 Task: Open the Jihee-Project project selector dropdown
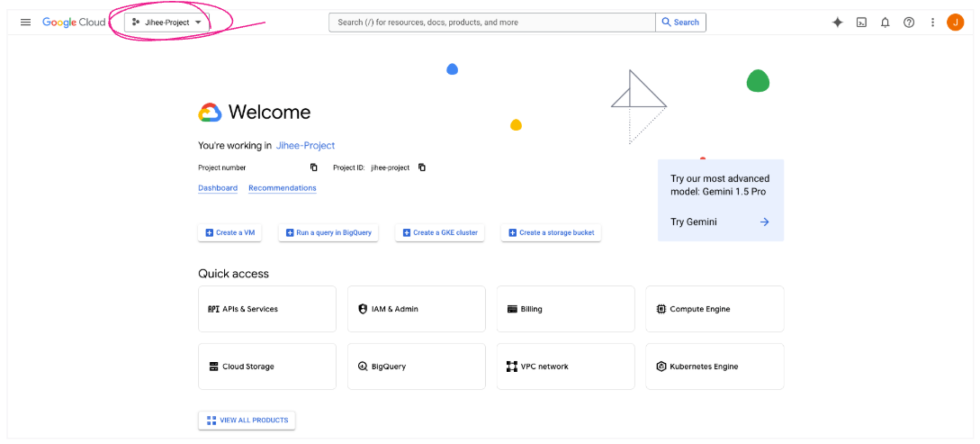tap(166, 23)
